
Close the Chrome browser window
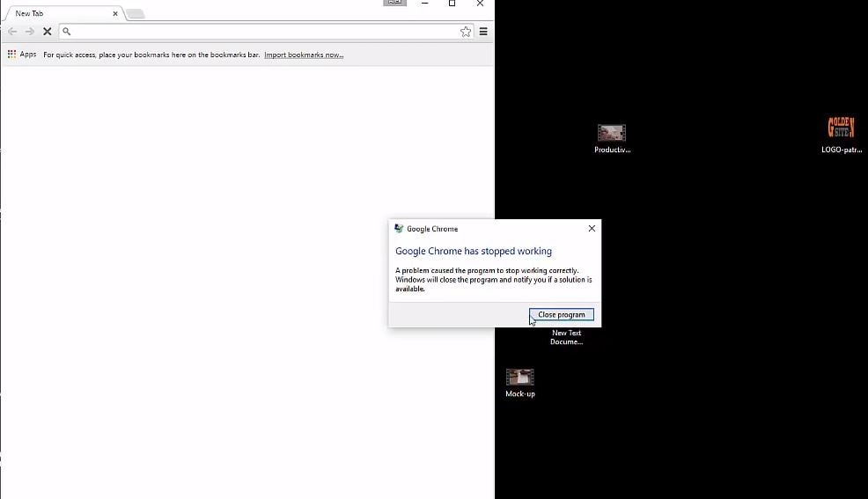point(480,4)
